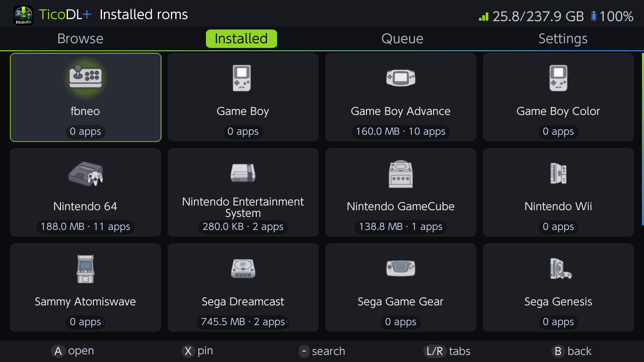The image size is (644, 362).
Task: Select the Nintendo Wii console icon
Action: click(x=558, y=173)
